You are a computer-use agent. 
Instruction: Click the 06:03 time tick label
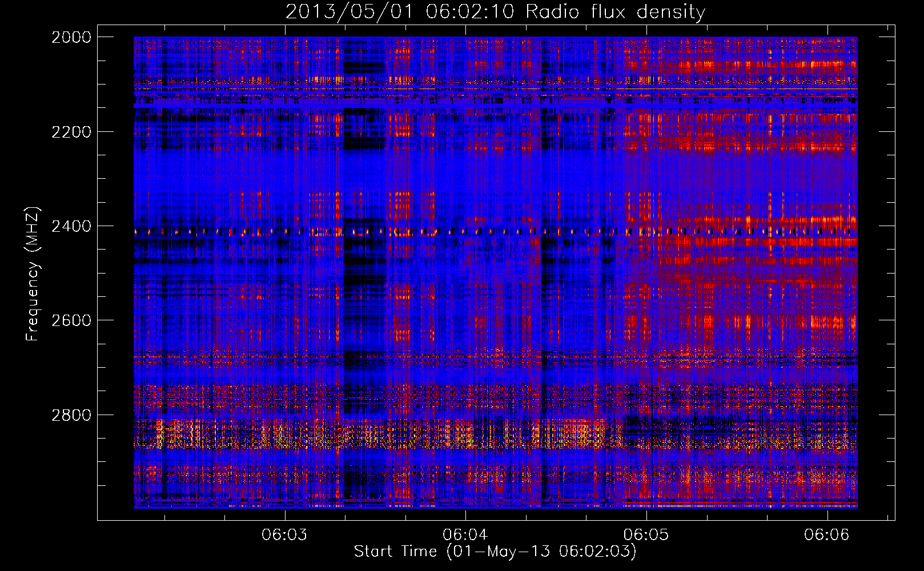[x=284, y=534]
